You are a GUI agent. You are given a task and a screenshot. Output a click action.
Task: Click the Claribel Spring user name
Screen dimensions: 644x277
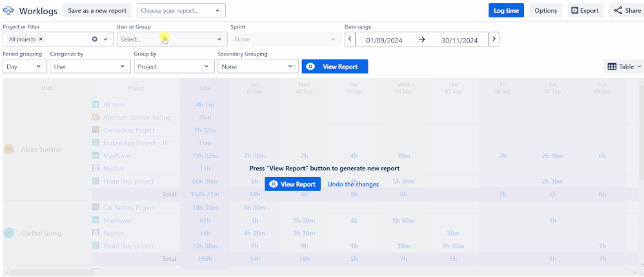pyautogui.click(x=41, y=234)
